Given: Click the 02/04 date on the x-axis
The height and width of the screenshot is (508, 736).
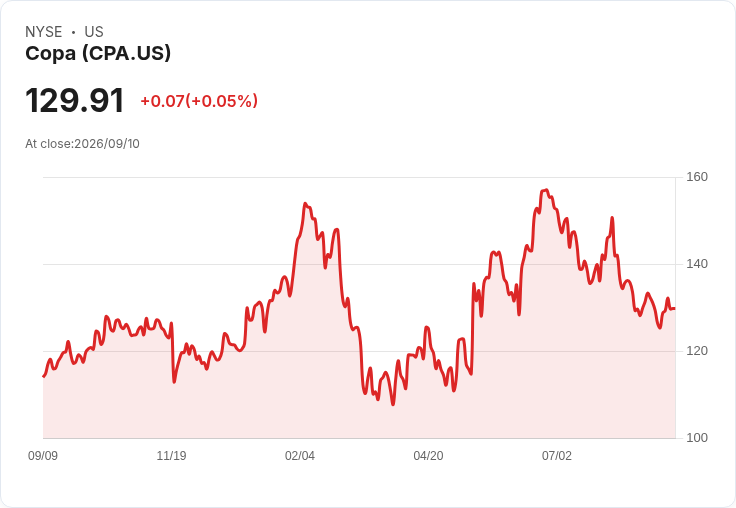Looking at the screenshot, I should coord(299,455).
